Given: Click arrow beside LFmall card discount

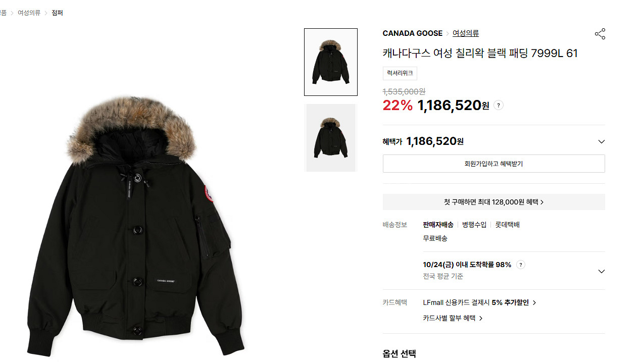Looking at the screenshot, I should coord(534,302).
